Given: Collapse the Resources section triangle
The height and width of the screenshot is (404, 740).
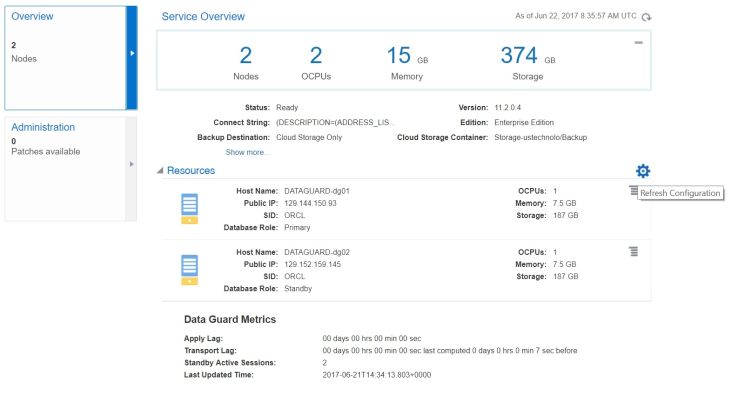Looking at the screenshot, I should point(161,171).
